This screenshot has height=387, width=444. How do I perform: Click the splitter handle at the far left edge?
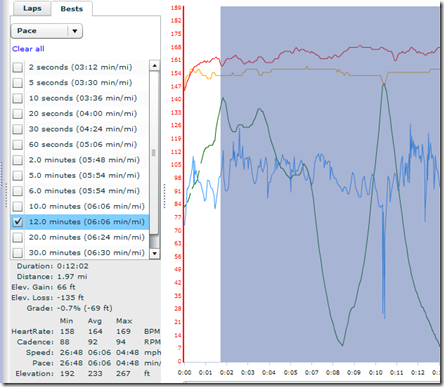(x=6, y=196)
